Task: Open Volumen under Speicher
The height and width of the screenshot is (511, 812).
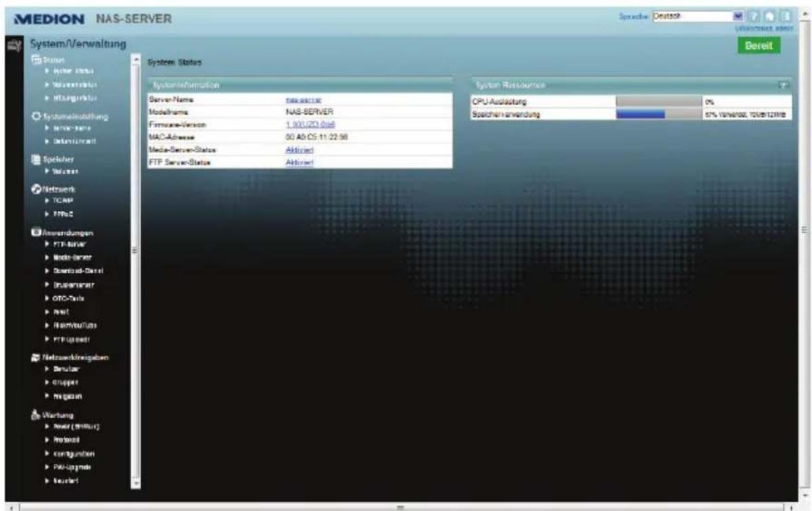Action: pyautogui.click(x=66, y=171)
